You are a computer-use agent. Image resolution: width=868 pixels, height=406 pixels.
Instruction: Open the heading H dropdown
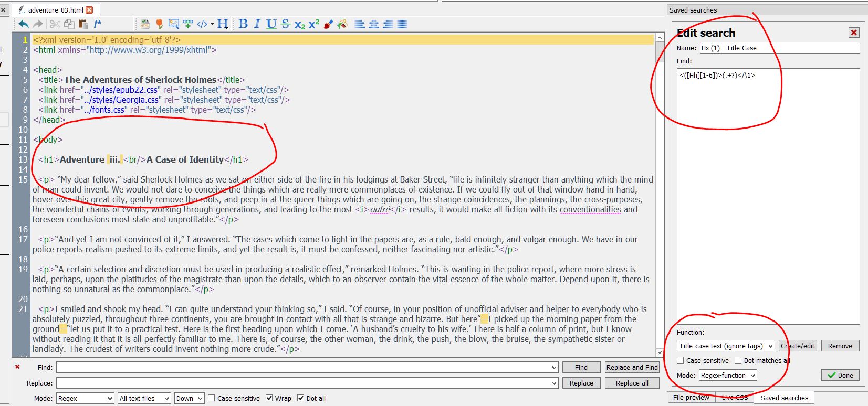coord(223,24)
